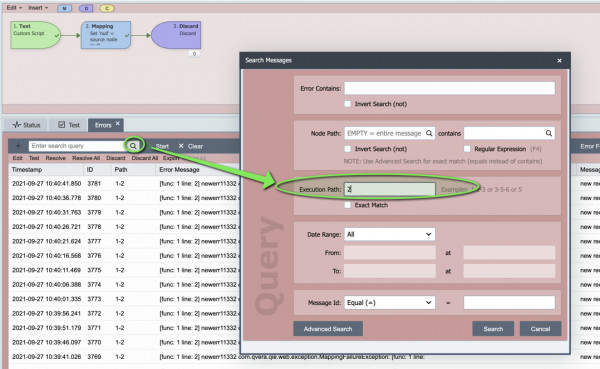Insert a Discard node using the purple D icon
Image resolution: width=600 pixels, height=369 pixels.
coord(86,8)
